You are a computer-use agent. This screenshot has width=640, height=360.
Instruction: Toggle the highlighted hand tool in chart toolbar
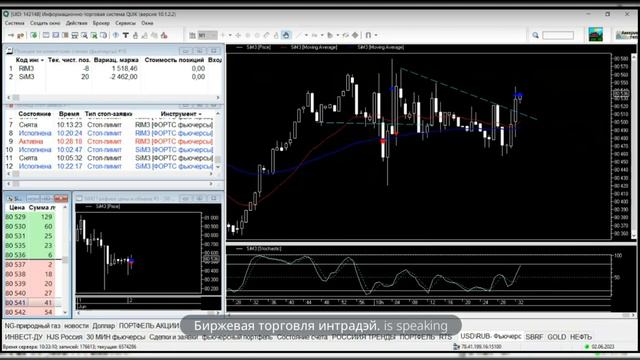point(286,36)
